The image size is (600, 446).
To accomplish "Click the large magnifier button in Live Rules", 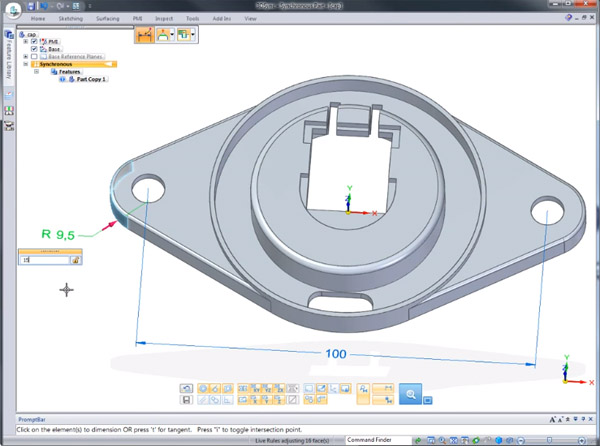I will point(410,394).
